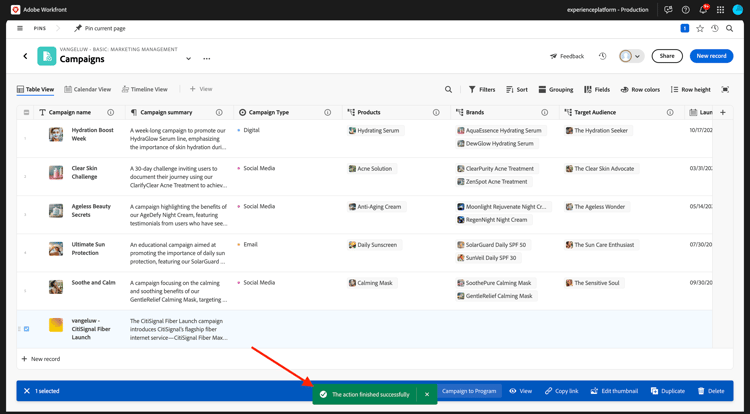750x414 pixels.
Task: Open Grouping options
Action: click(556, 89)
